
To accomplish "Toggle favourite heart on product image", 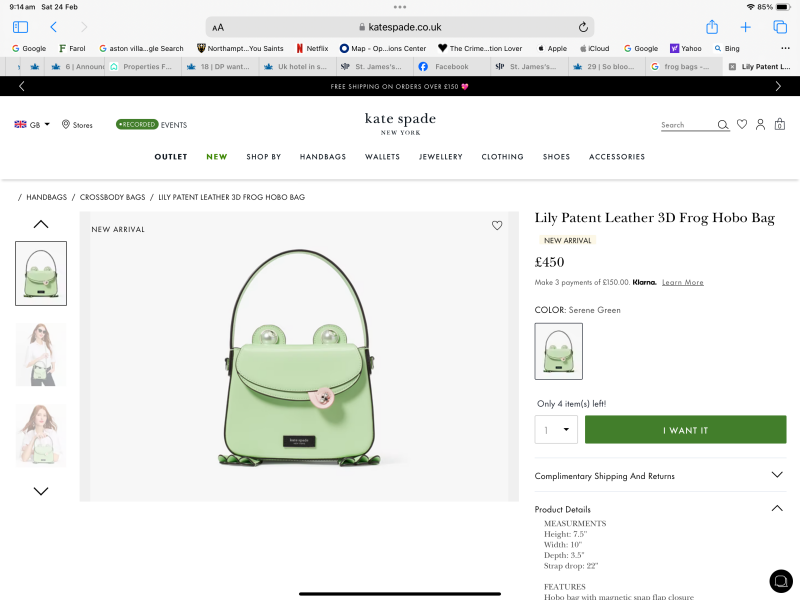I will click(497, 226).
